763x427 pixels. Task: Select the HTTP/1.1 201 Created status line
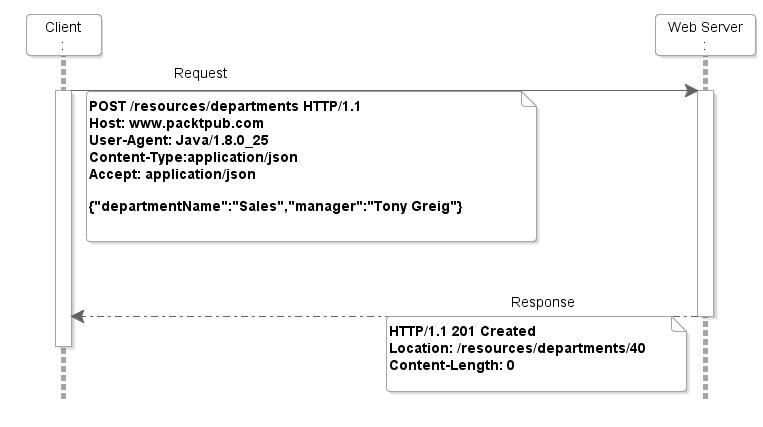pos(462,331)
